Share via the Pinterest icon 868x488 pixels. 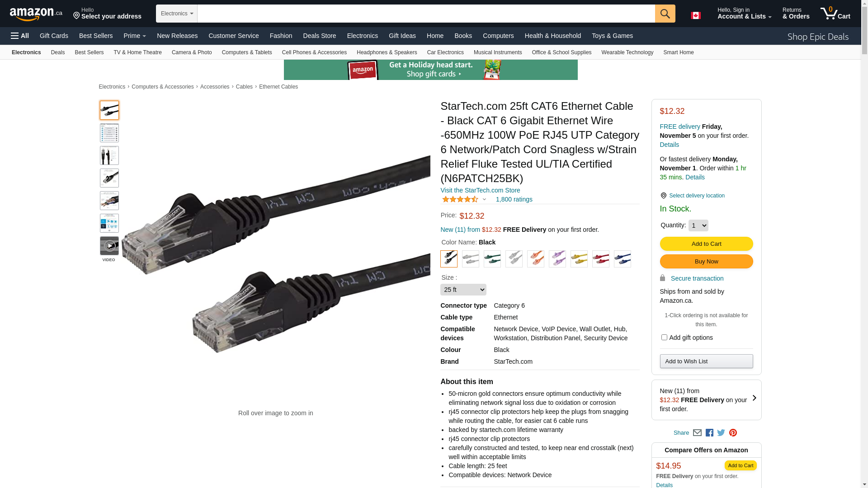coord(733,433)
